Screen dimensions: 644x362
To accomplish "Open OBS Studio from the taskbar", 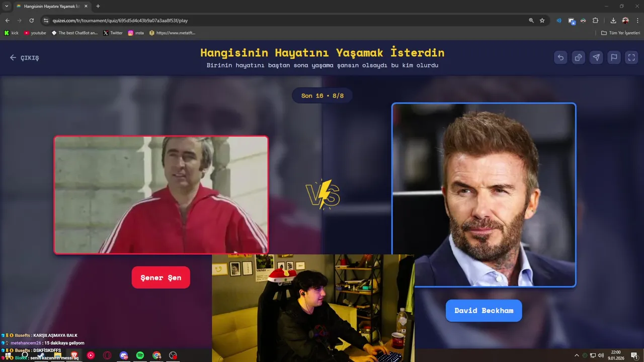I will click(174, 355).
